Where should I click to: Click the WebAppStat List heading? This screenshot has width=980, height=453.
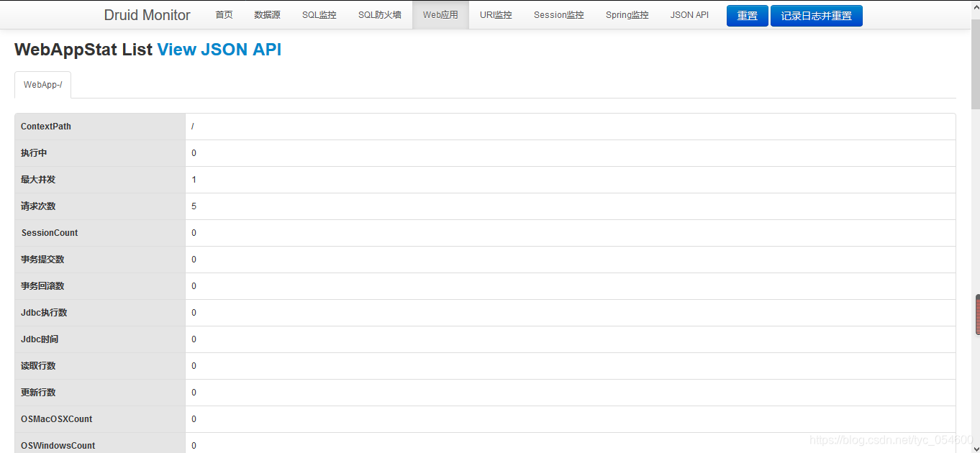[83, 50]
